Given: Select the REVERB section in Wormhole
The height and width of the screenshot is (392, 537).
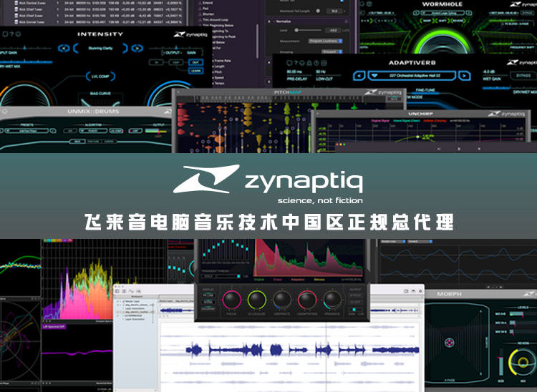Looking at the screenshot, I should click(x=458, y=21).
